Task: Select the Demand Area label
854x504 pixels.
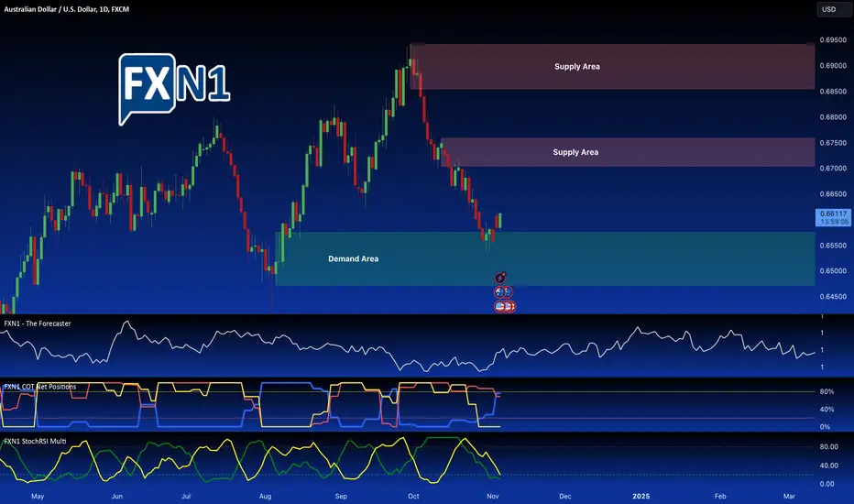Action: 353,258
